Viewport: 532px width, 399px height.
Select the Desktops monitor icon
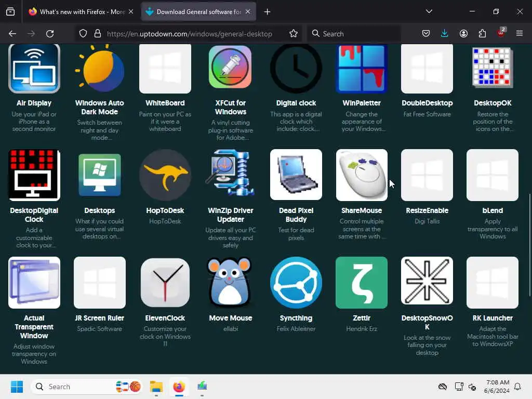point(100,175)
